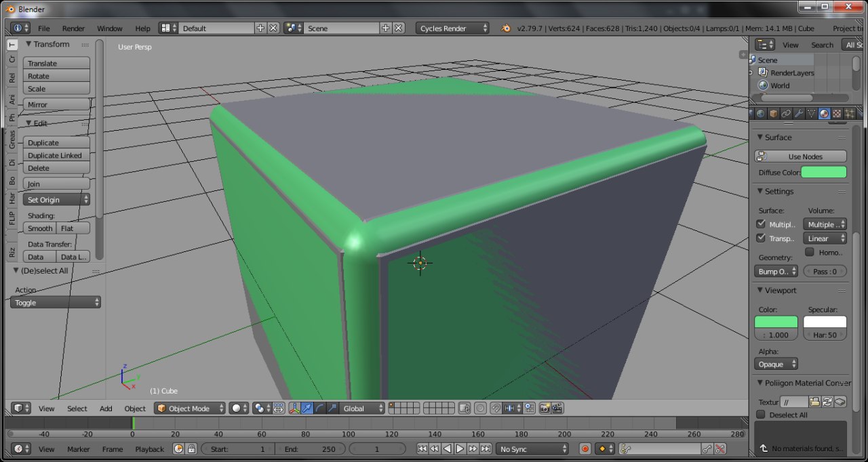Open the Object Mode dropdown

[x=190, y=408]
